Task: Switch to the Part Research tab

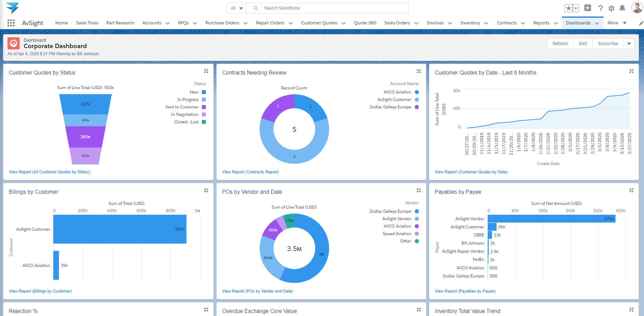Action: click(x=120, y=23)
